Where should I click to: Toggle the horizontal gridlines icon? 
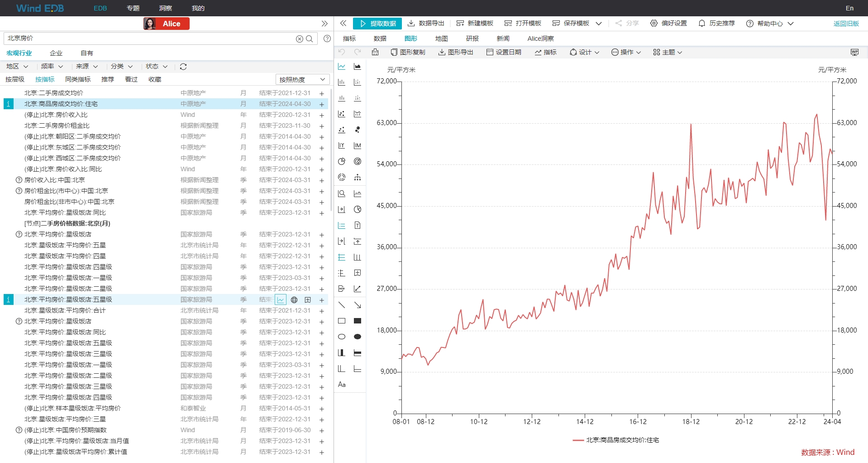[x=342, y=257]
